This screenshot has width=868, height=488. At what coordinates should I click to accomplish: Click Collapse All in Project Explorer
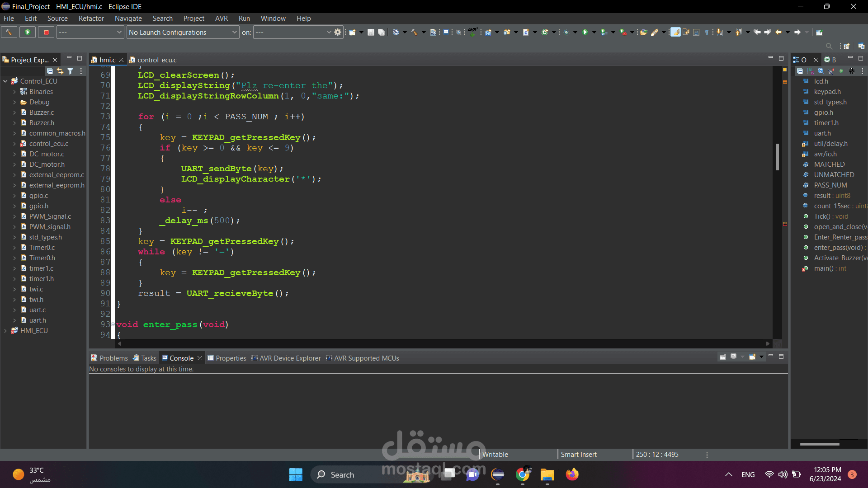[50, 71]
